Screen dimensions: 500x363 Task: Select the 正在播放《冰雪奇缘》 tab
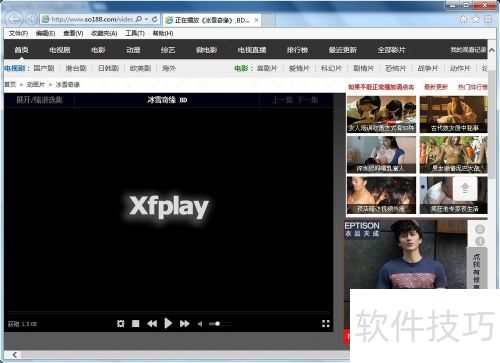coord(212,20)
